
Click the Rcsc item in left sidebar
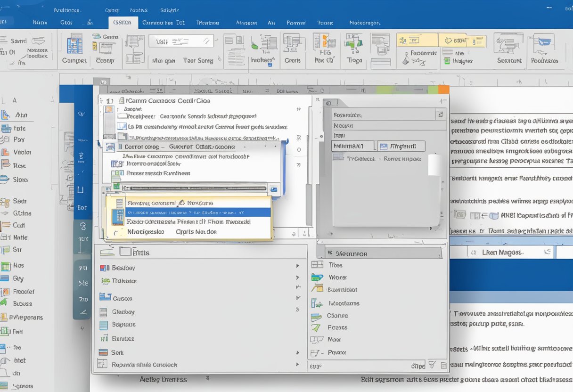pos(19,166)
